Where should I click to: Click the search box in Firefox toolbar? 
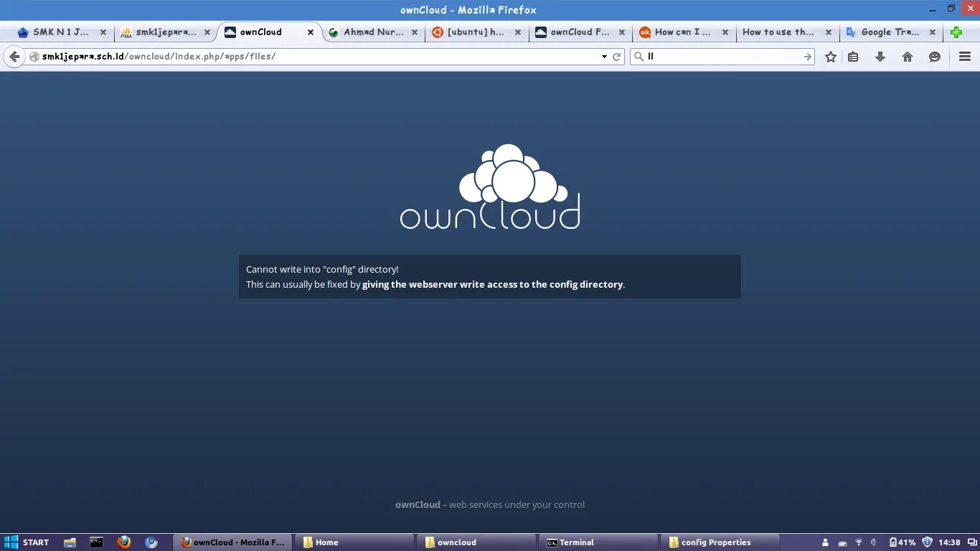[723, 57]
